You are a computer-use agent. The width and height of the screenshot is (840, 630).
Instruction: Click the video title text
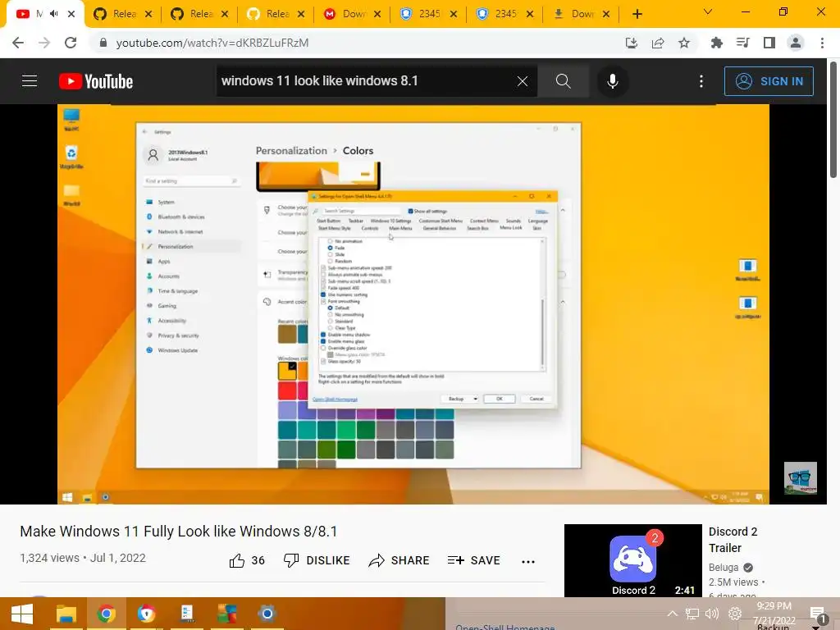coord(178,532)
